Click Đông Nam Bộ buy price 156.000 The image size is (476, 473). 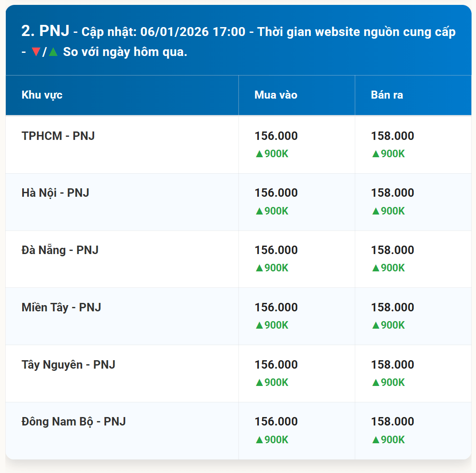[x=276, y=421]
